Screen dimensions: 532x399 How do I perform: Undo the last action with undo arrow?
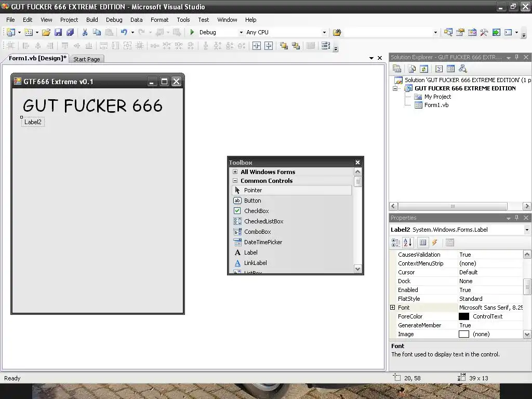coord(124,32)
